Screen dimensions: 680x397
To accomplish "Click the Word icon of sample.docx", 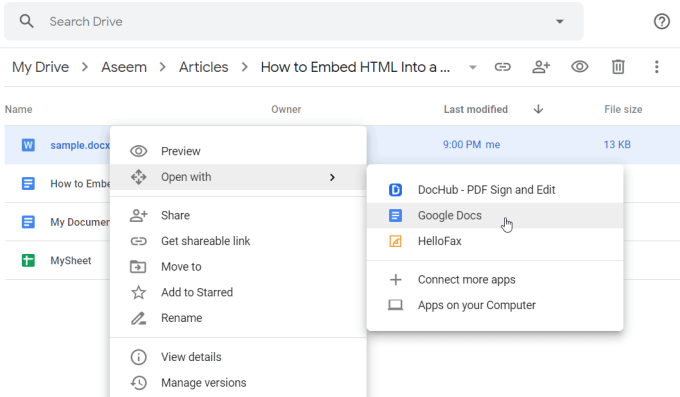I will (28, 145).
